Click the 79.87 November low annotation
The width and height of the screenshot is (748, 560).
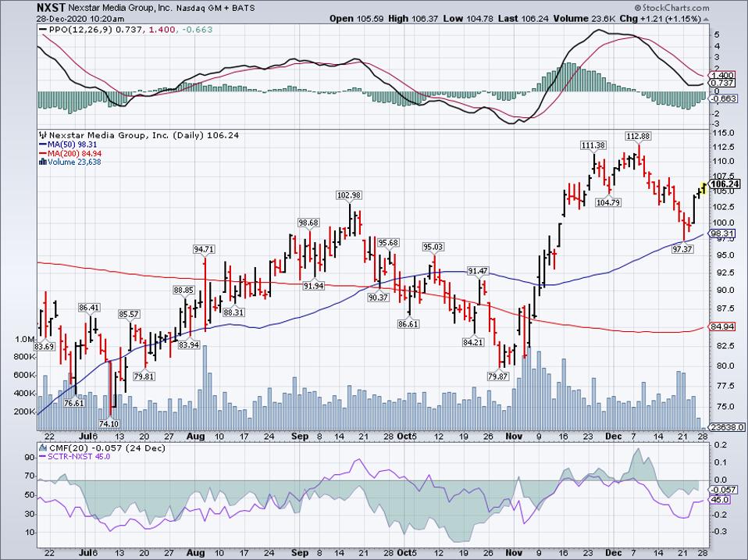[x=497, y=376]
